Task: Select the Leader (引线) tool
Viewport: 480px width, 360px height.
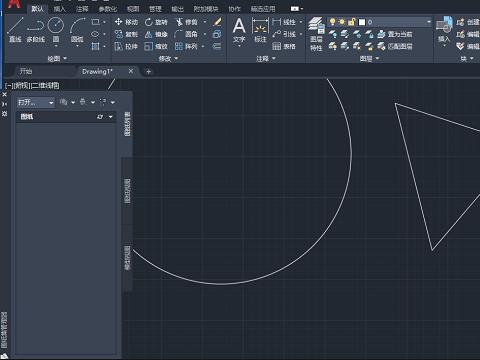Action: tap(284, 34)
